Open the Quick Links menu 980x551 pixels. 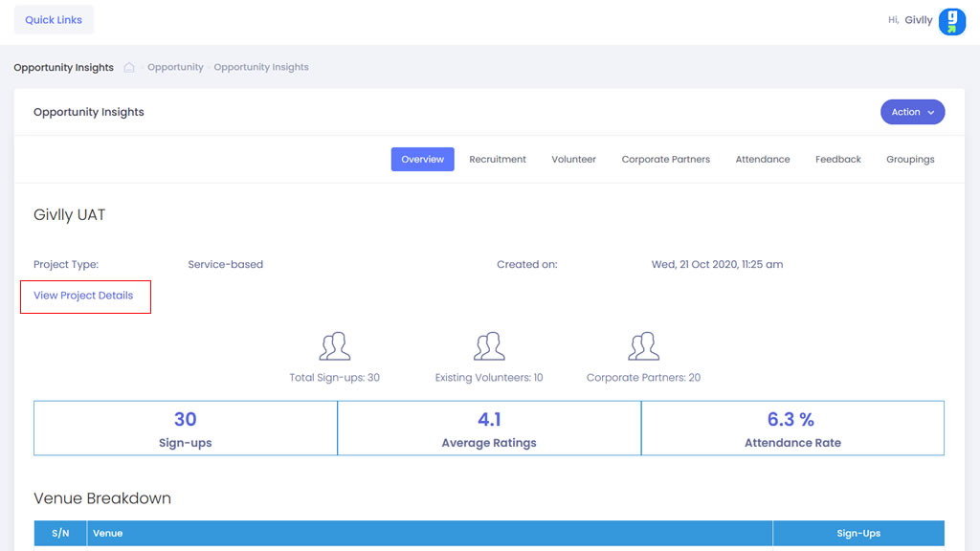point(54,20)
